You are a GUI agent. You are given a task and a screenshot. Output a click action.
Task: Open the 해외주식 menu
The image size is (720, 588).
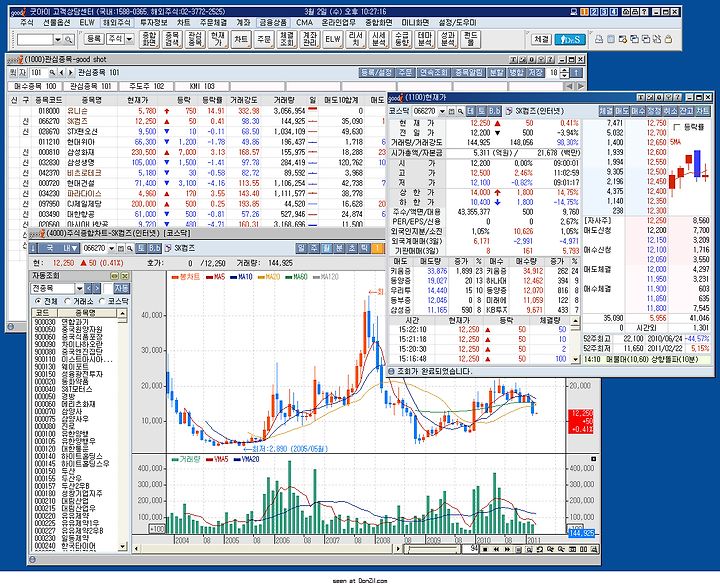coord(117,22)
